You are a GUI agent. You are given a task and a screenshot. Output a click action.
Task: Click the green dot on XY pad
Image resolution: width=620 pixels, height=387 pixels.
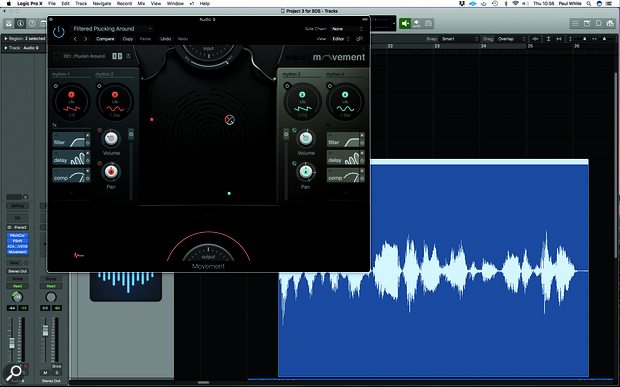[229, 194]
